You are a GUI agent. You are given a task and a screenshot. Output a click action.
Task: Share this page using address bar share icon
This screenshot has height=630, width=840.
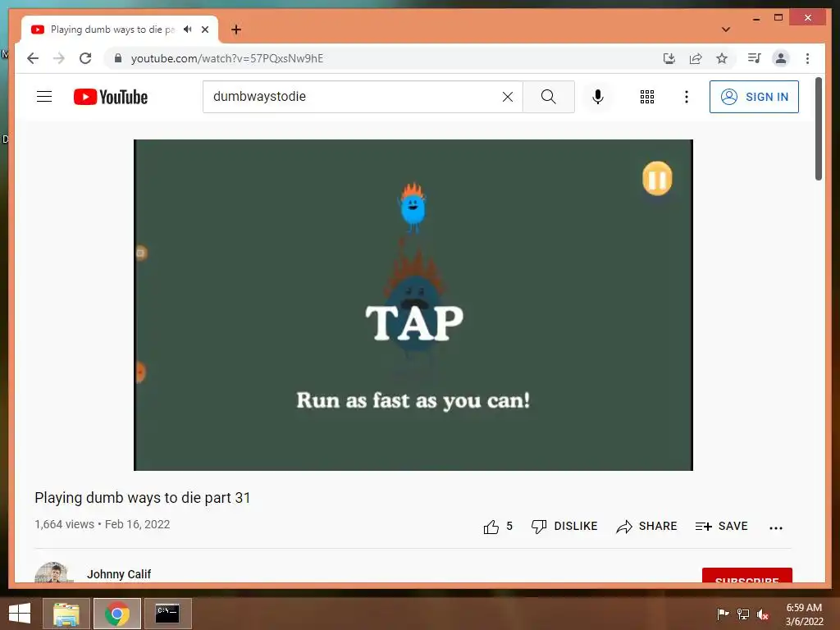tap(696, 58)
